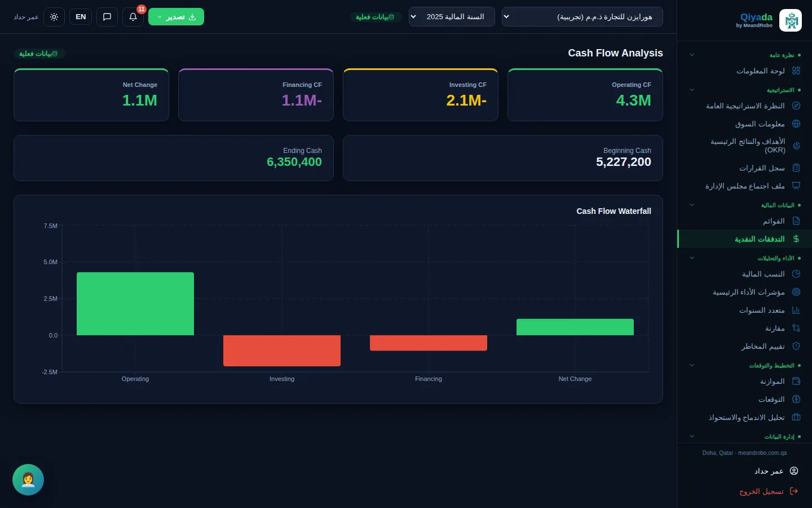Collapse the الاستراتيجية sidebar section

coord(745,90)
